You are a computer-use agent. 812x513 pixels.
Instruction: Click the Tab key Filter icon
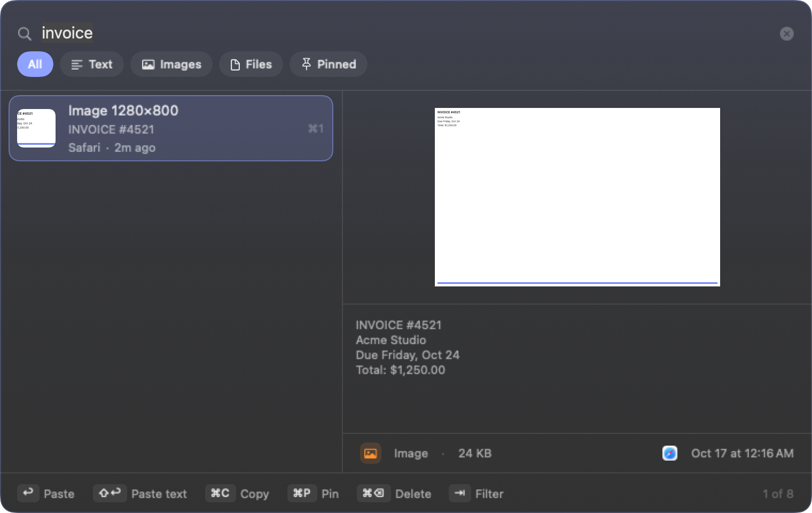pyautogui.click(x=460, y=493)
